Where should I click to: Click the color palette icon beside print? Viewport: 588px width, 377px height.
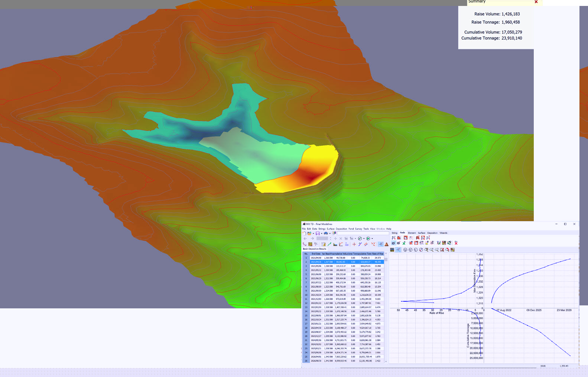pos(334,233)
